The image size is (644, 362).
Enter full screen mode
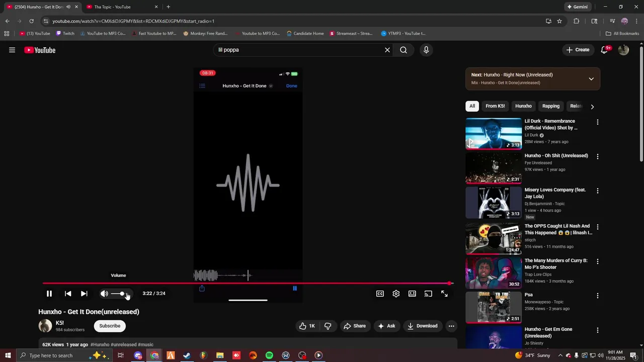click(444, 294)
